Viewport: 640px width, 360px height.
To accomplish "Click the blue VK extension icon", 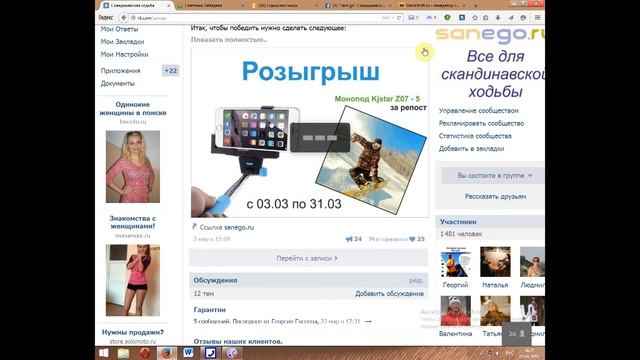I will pos(462,18).
